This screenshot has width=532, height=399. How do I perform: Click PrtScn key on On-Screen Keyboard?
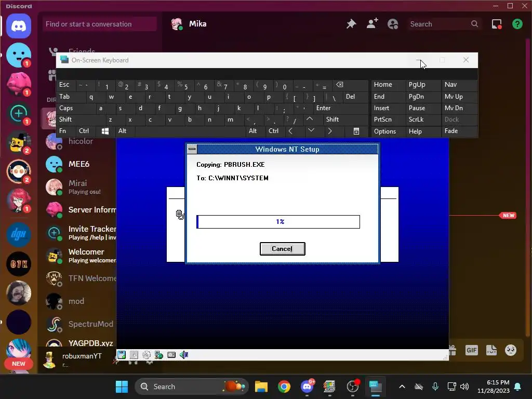pos(389,119)
